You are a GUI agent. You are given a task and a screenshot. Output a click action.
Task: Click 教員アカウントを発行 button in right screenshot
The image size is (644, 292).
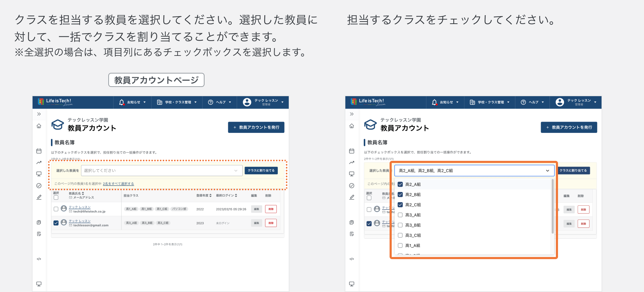[x=569, y=127]
